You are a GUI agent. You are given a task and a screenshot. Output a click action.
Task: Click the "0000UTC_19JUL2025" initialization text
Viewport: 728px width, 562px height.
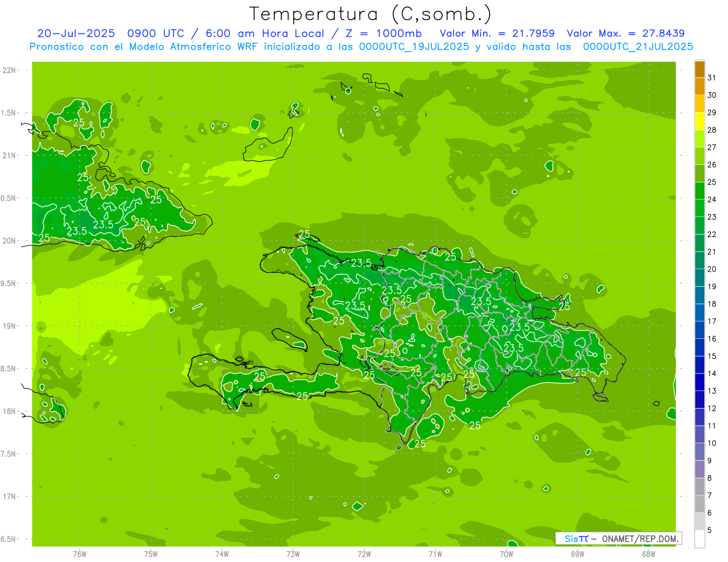[x=414, y=46]
